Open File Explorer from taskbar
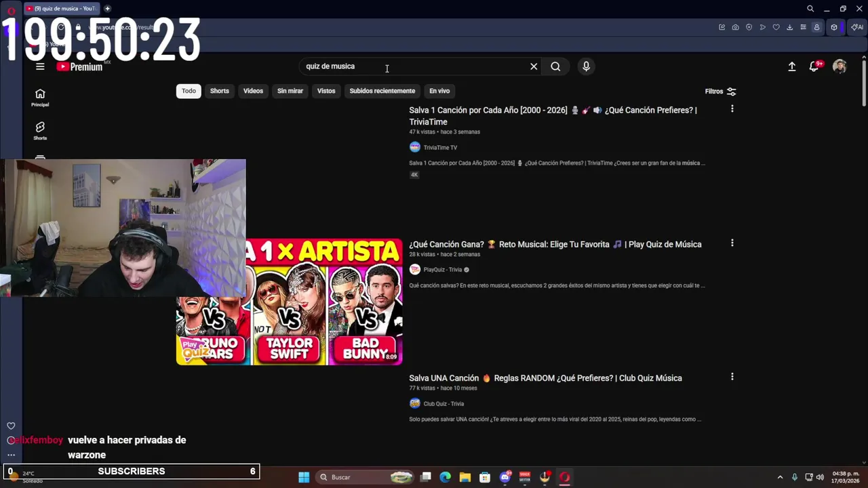868x488 pixels. click(465, 477)
